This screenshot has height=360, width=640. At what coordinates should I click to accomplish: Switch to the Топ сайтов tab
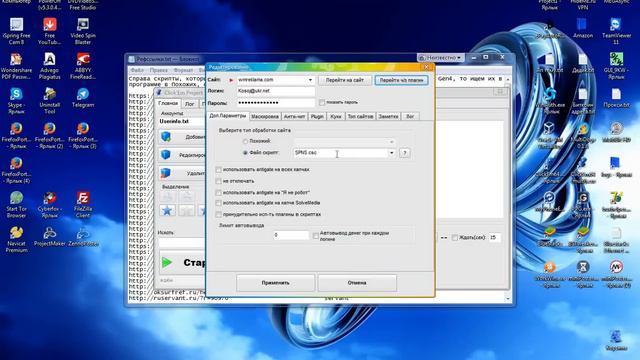point(360,116)
